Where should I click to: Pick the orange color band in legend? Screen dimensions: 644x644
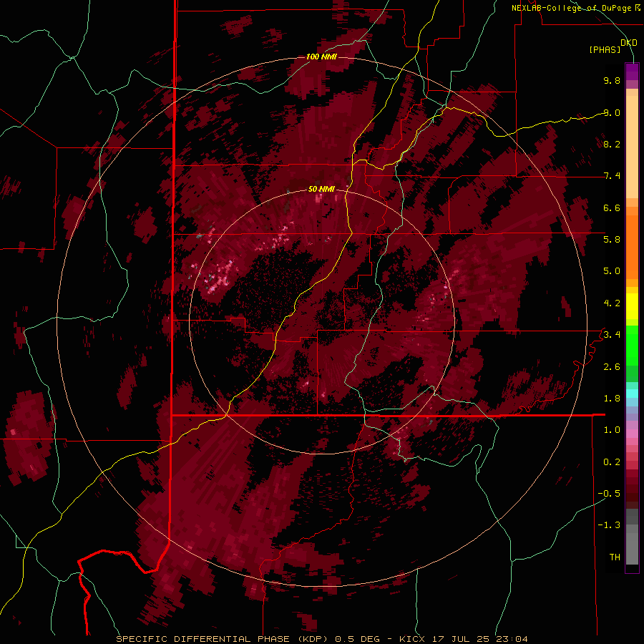632,248
